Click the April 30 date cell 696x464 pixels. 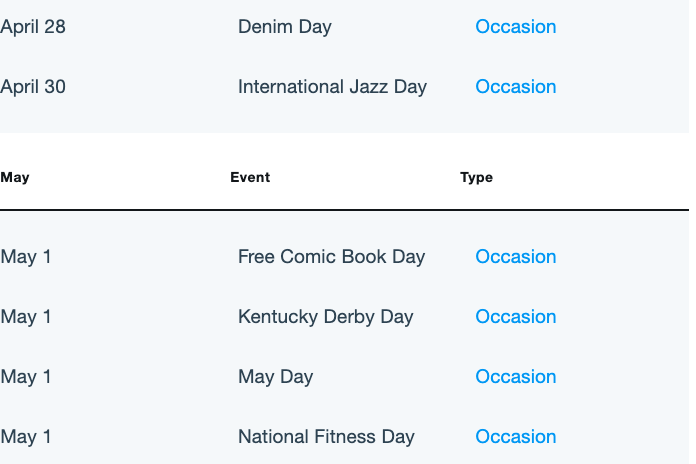tap(33, 87)
